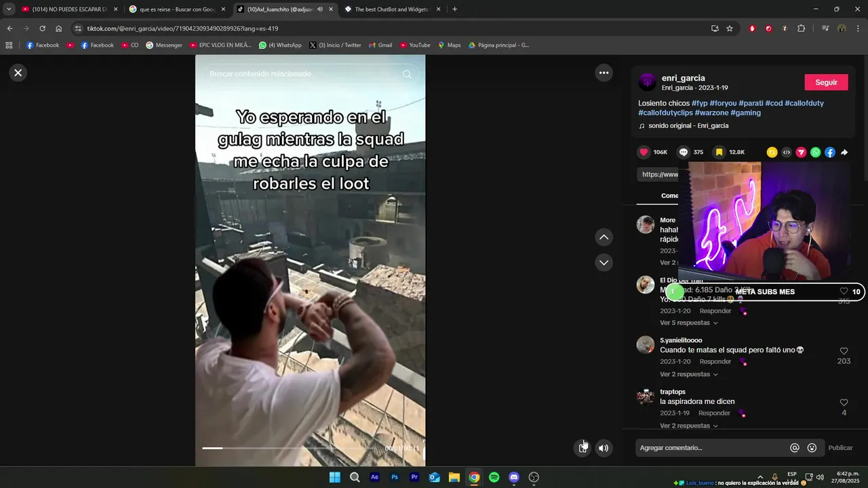Click the magnifier icon in video search
The width and height of the screenshot is (868, 488).
point(407,74)
